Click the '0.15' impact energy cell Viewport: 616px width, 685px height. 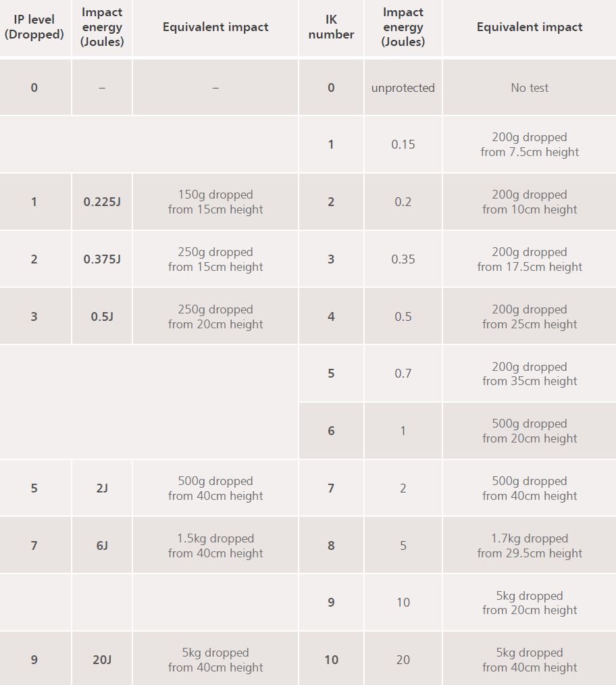pos(403,145)
